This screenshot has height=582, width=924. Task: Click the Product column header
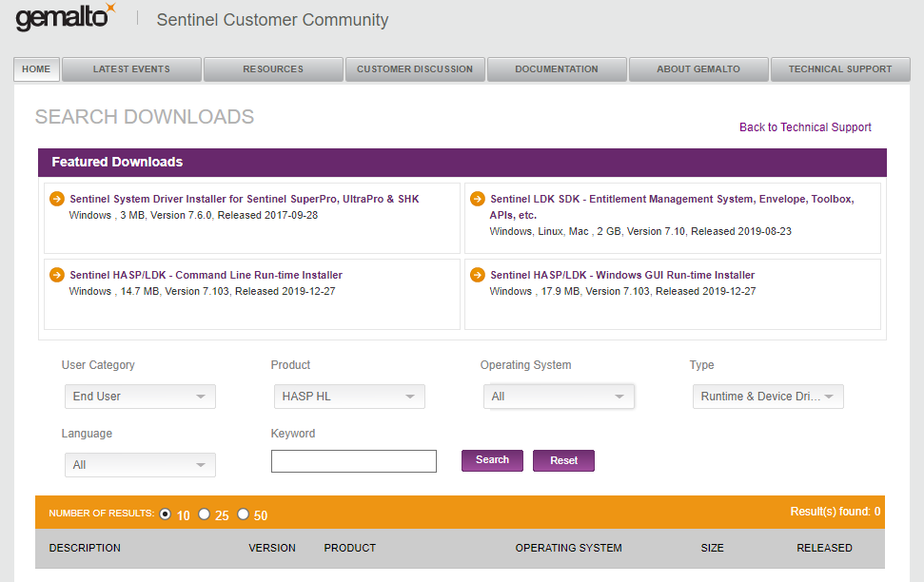350,548
